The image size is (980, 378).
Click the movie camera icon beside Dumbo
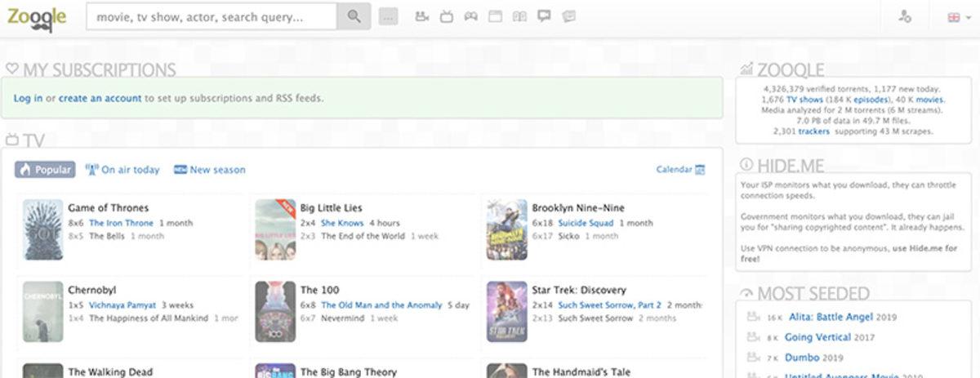(x=755, y=358)
